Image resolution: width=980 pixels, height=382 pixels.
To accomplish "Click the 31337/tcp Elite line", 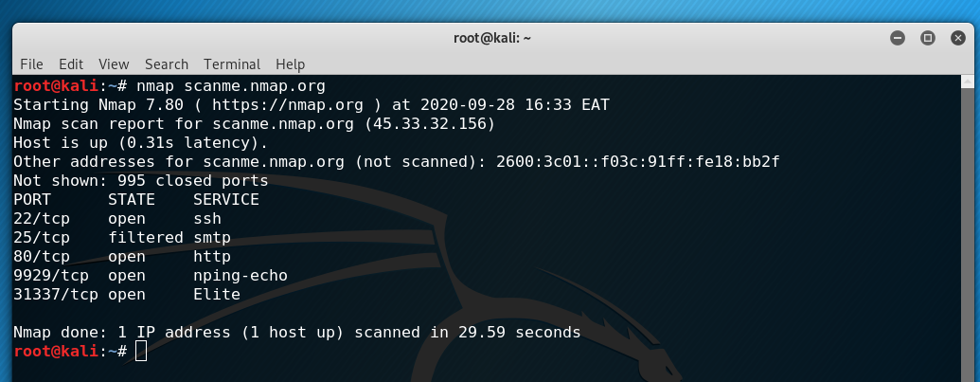I will [x=127, y=295].
